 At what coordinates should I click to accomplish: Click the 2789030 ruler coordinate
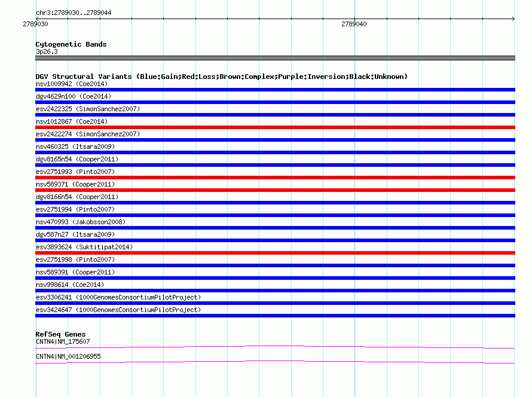pyautogui.click(x=35, y=24)
